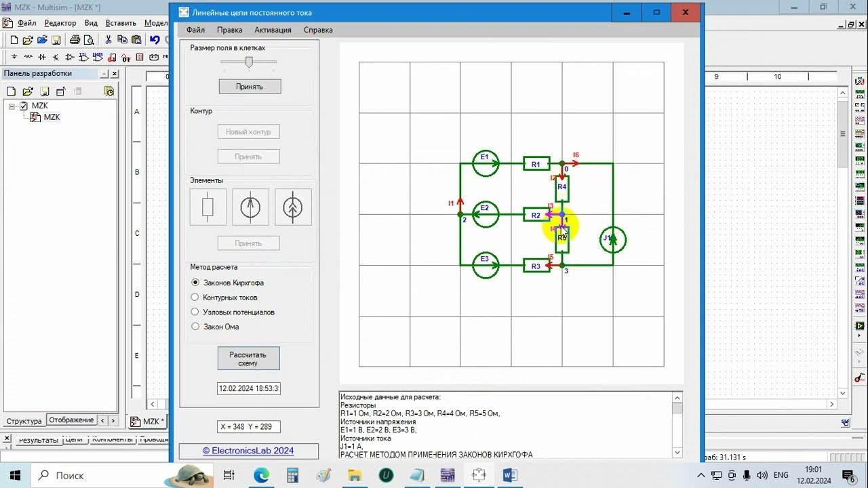Collapse the MZK tree node
This screenshot has height=488, width=868.
pyautogui.click(x=12, y=106)
